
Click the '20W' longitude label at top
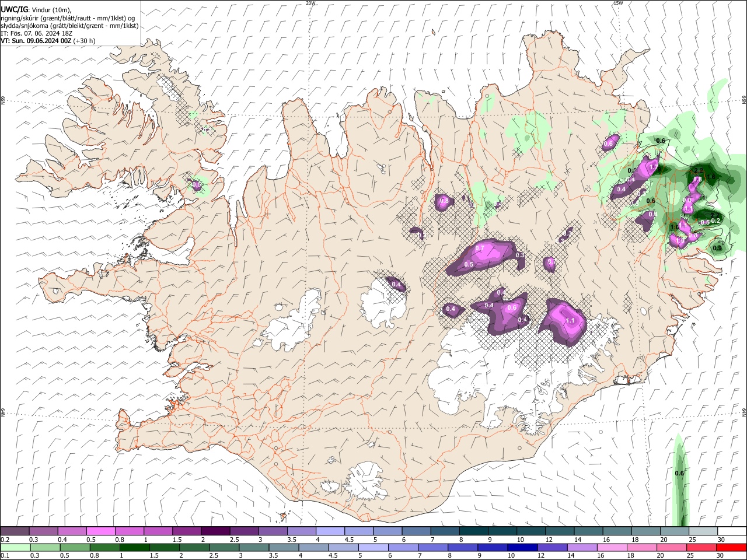310,3
